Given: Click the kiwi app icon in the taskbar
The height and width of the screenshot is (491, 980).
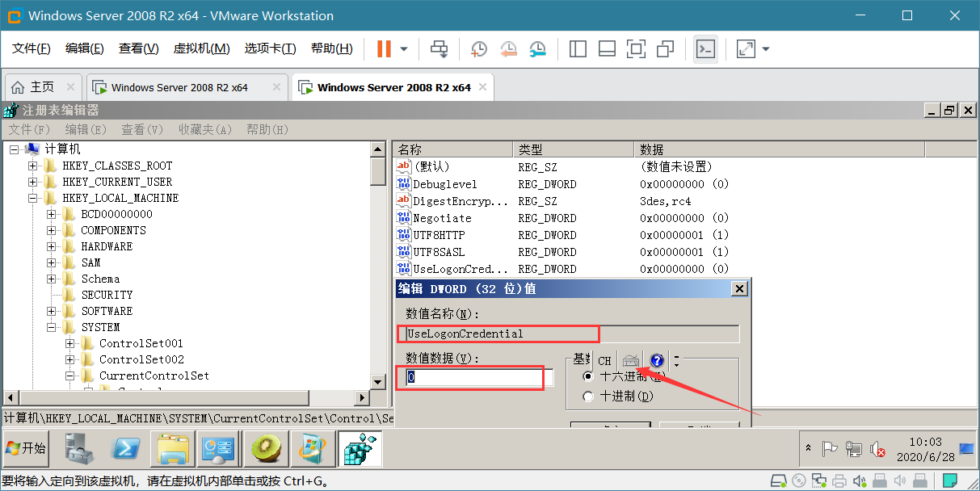Looking at the screenshot, I should coord(266,448).
